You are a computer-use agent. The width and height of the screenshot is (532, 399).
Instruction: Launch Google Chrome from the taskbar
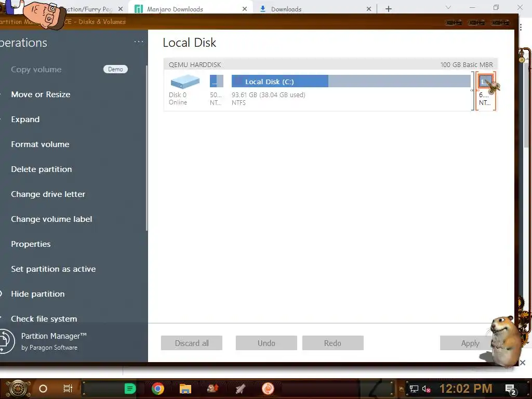158,389
